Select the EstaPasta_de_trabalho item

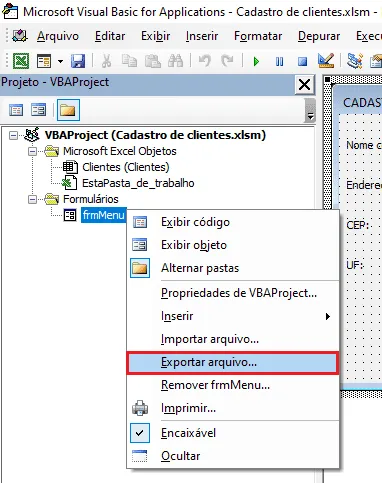tap(138, 183)
